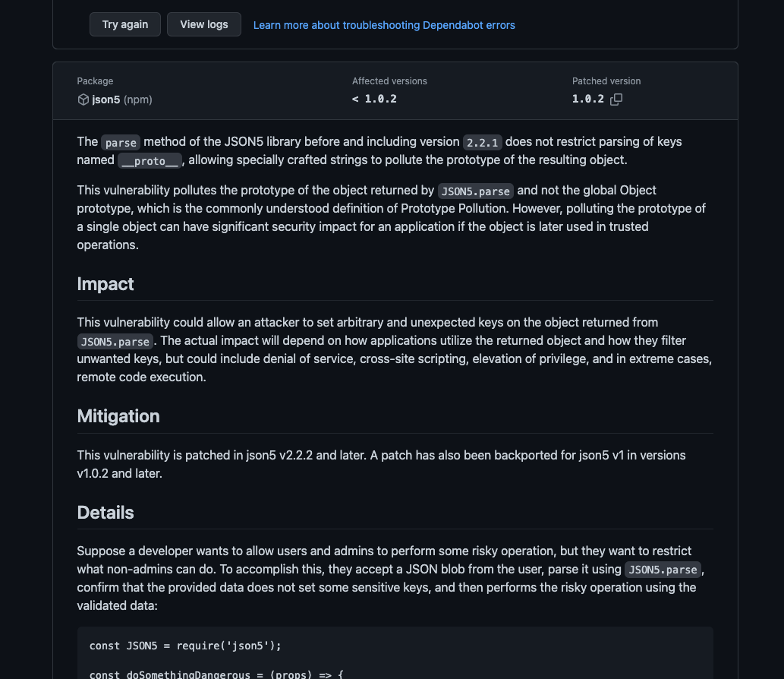
Task: Click the doSomethingDangerous code line
Action: [x=216, y=674]
